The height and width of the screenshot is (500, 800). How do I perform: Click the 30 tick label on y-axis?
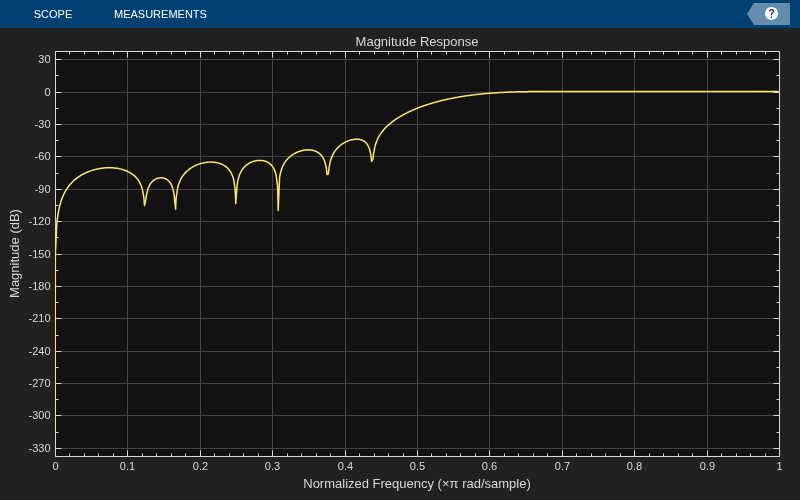click(44, 59)
